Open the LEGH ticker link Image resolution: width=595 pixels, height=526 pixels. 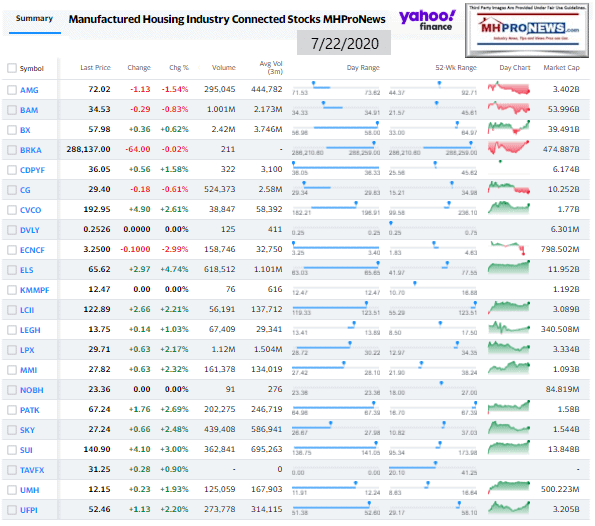[x=30, y=330]
